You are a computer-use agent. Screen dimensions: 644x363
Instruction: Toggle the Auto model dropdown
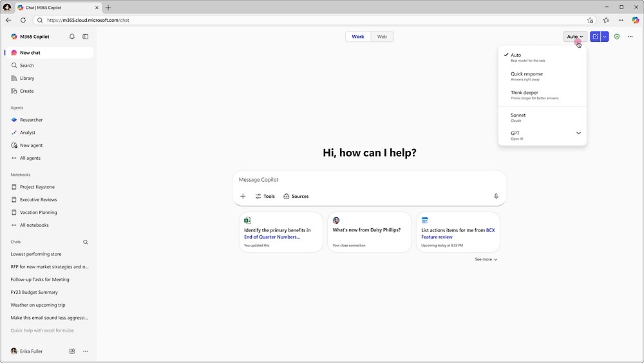(x=574, y=37)
